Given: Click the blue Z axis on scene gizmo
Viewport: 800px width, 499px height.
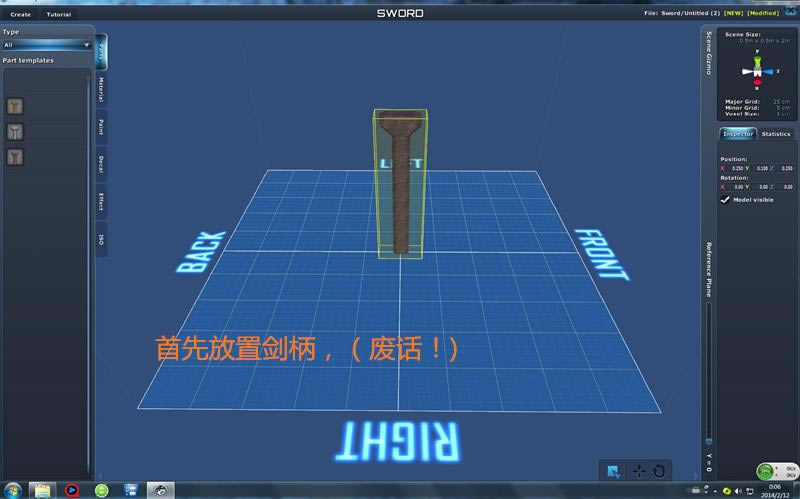Looking at the screenshot, I should (x=770, y=72).
